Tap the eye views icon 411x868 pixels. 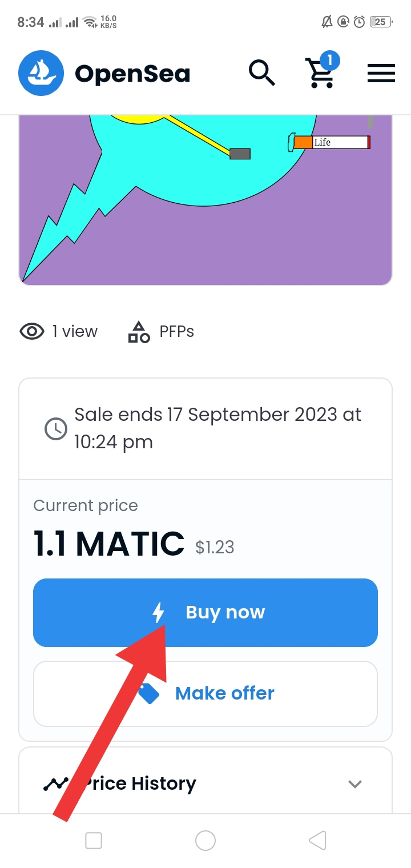pos(32,331)
